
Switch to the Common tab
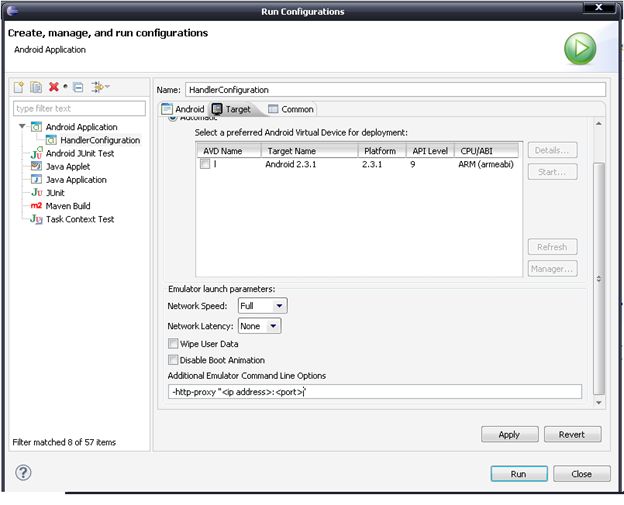point(291,109)
